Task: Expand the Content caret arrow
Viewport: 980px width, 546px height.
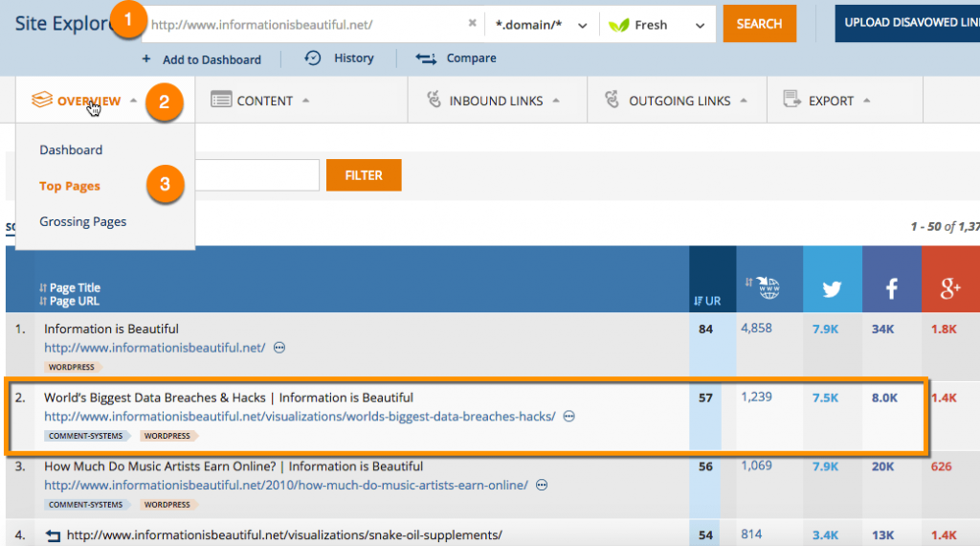Action: [x=305, y=101]
